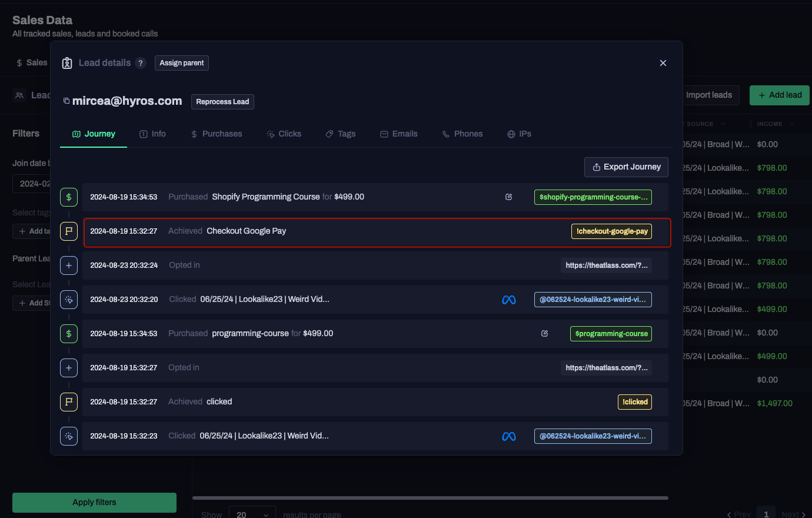Sort by the Income column header
Screen dimensions: 812x518
(x=776, y=124)
